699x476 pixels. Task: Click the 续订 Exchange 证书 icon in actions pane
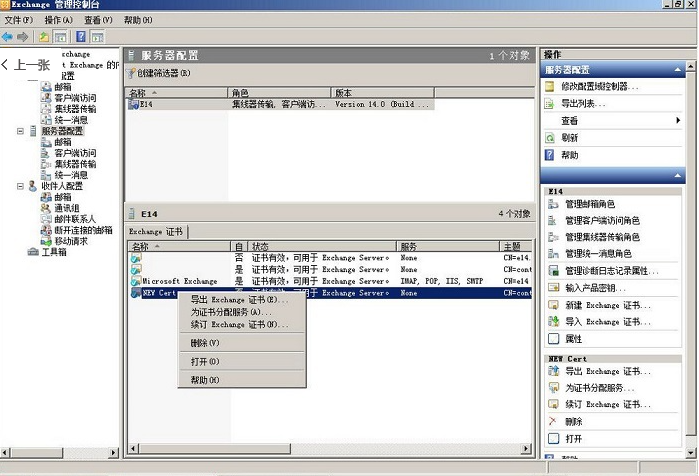[x=553, y=404]
